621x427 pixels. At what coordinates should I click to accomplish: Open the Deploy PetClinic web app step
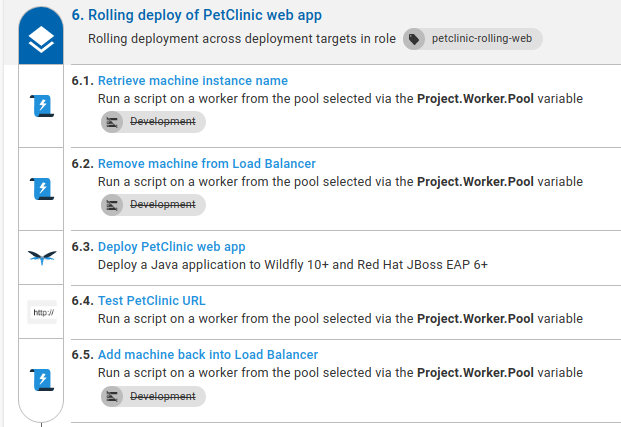click(171, 246)
